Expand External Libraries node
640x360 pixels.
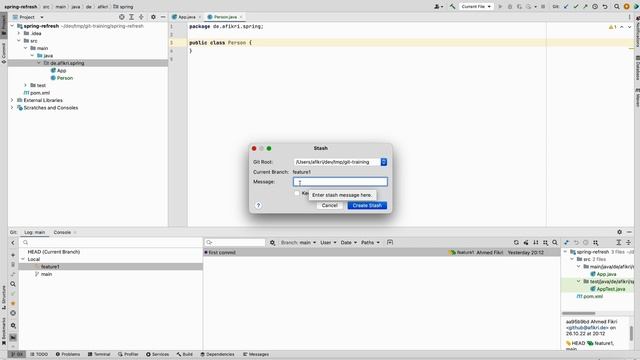click(12, 100)
